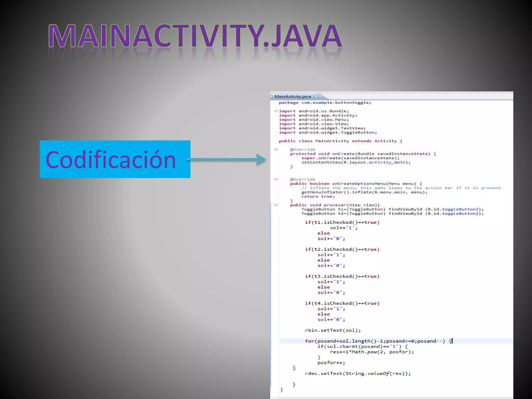This screenshot has width=532, height=399.
Task: Click the for(posand=sol.length()-1 loop line
Action: pyautogui.click(x=378, y=341)
